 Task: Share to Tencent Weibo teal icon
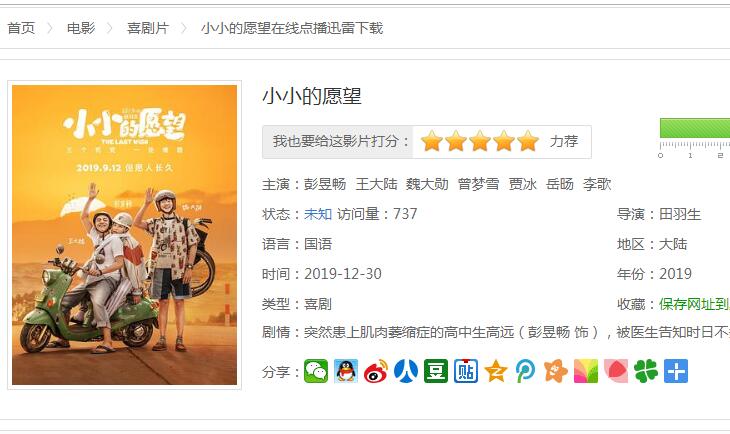pos(526,371)
